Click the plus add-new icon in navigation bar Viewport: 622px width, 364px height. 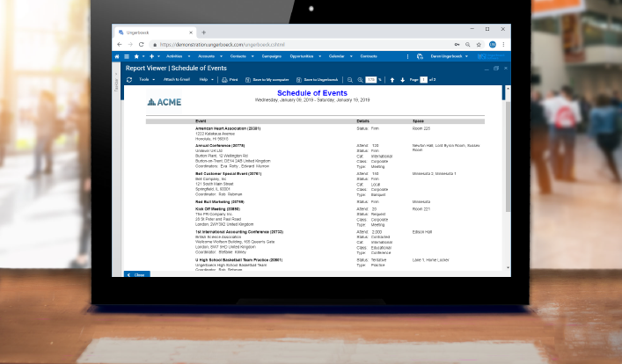[x=151, y=56]
